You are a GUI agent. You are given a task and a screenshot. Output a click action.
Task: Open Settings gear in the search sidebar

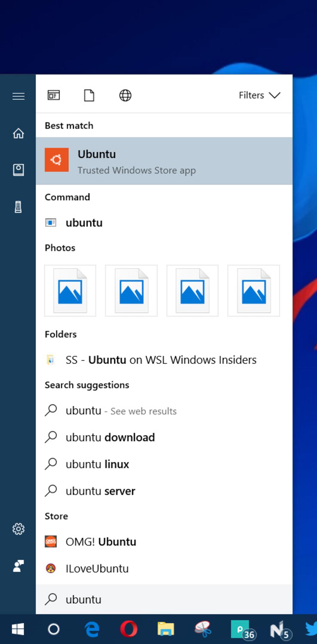pos(18,529)
